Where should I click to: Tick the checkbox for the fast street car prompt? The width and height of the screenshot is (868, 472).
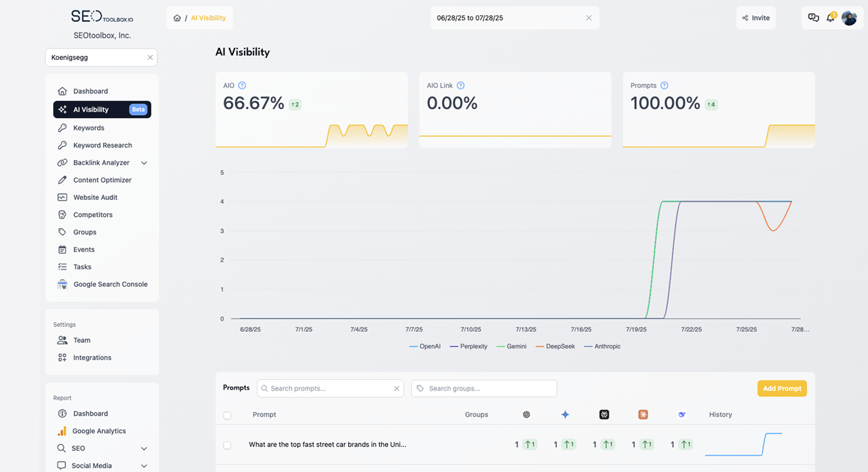pos(227,445)
